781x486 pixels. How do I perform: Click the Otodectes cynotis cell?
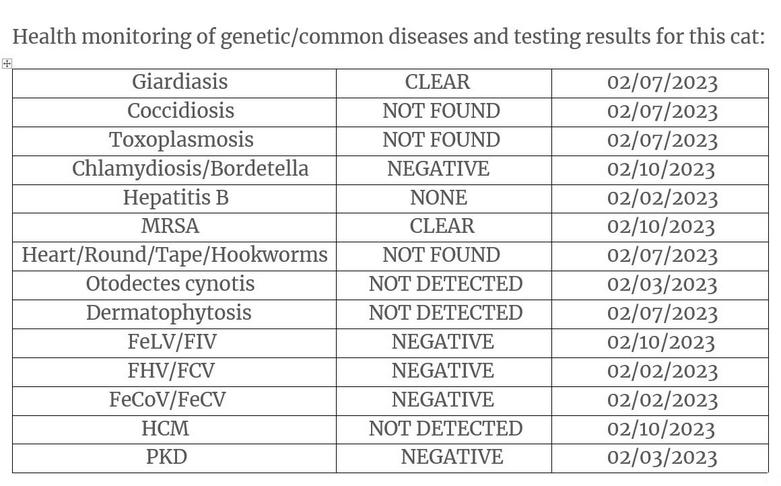[x=174, y=285]
